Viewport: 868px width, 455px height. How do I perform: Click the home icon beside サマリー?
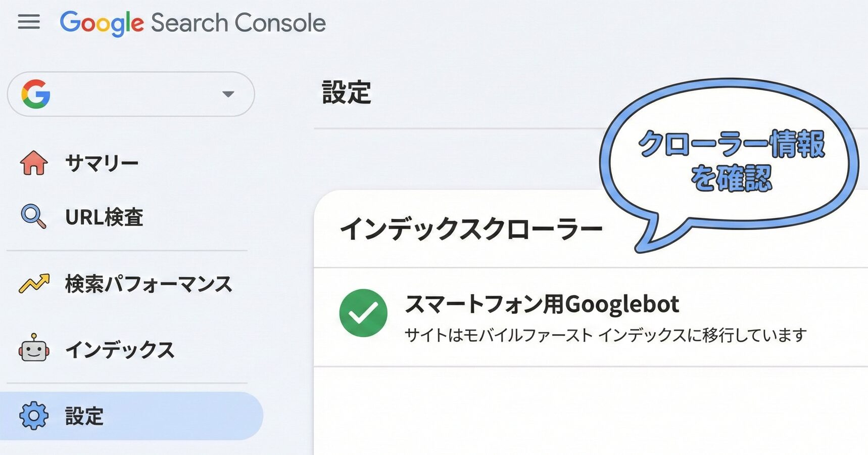pyautogui.click(x=34, y=163)
